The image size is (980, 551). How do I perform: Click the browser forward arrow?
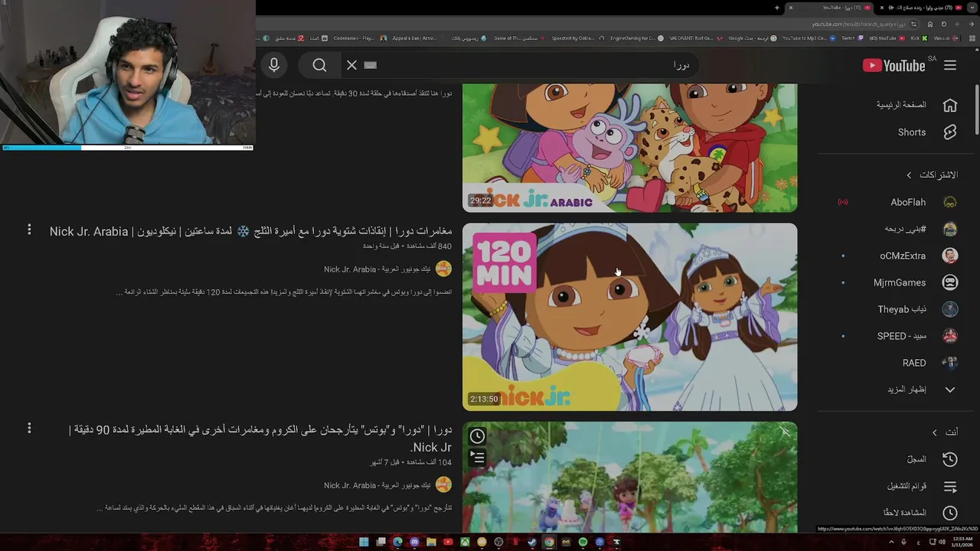tap(958, 24)
